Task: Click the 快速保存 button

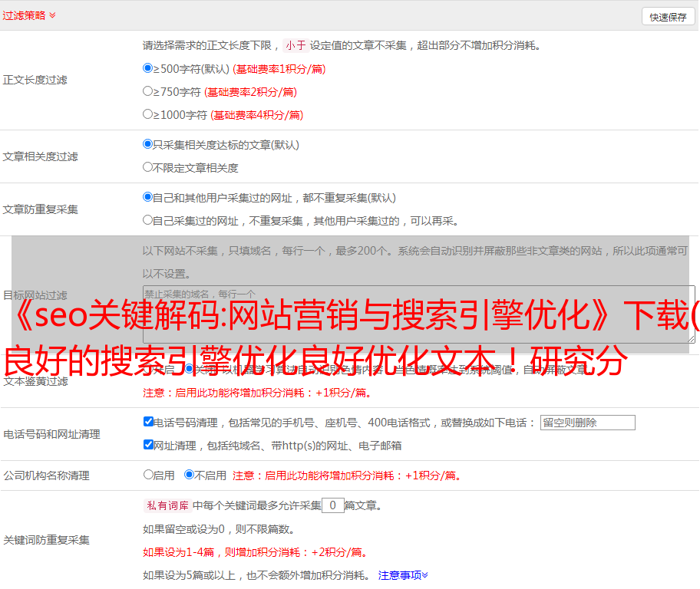Action: coord(667,17)
